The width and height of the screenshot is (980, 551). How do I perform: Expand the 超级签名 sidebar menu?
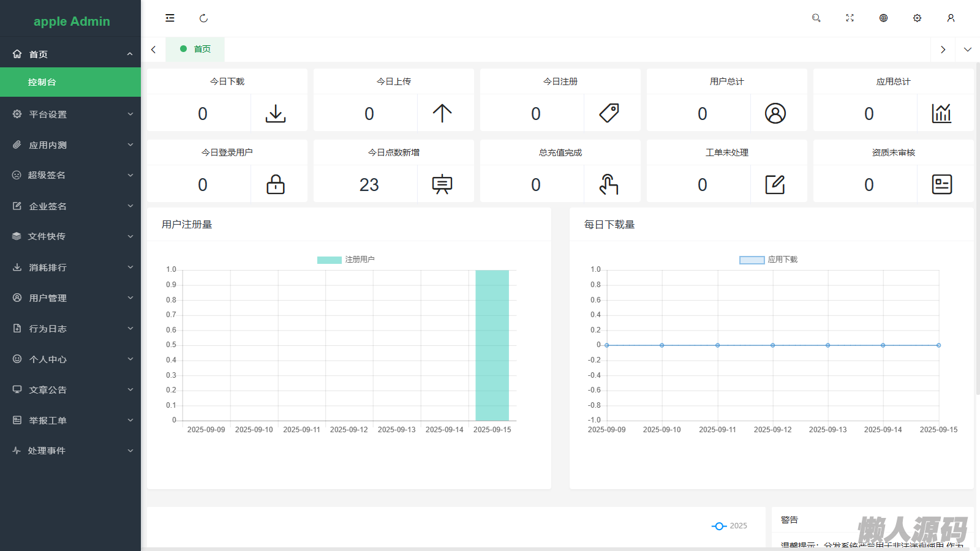click(70, 175)
